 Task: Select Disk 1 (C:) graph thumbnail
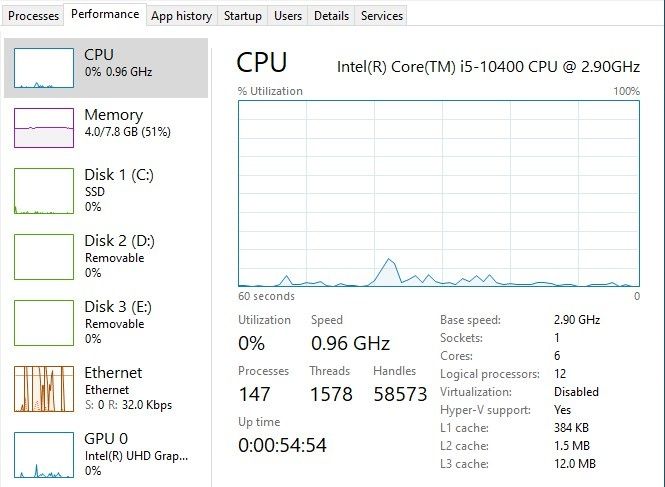point(44,190)
